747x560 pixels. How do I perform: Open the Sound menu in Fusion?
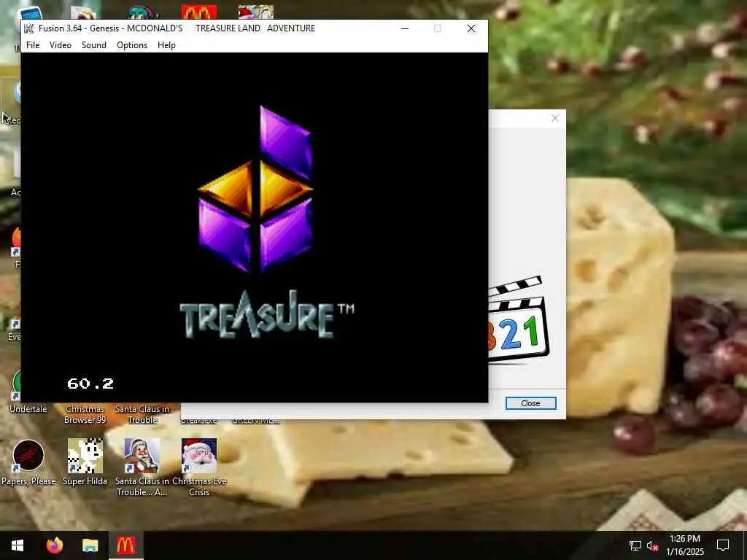[x=94, y=44]
